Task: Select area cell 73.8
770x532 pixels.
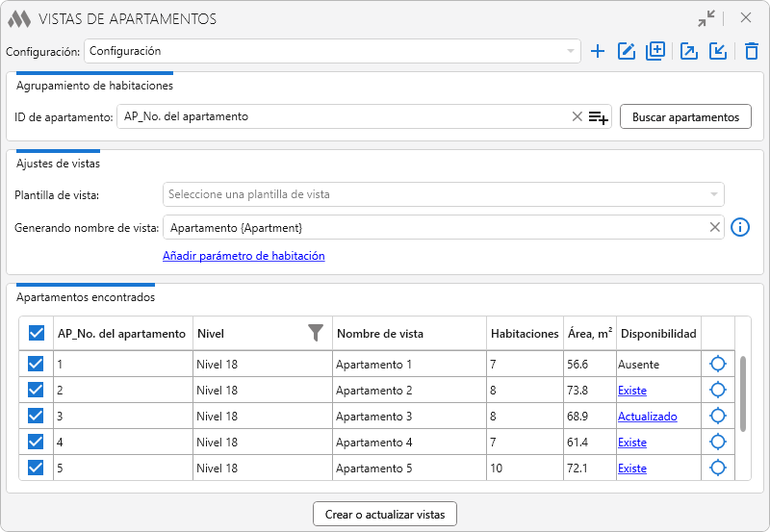Action: (x=590, y=391)
